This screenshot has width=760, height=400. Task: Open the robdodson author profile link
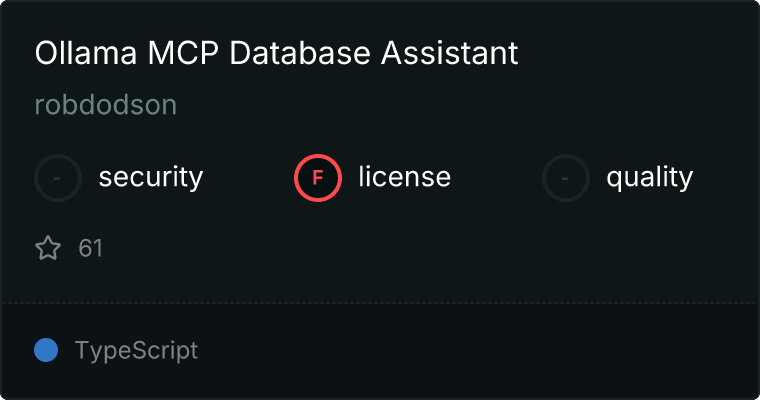coord(106,106)
